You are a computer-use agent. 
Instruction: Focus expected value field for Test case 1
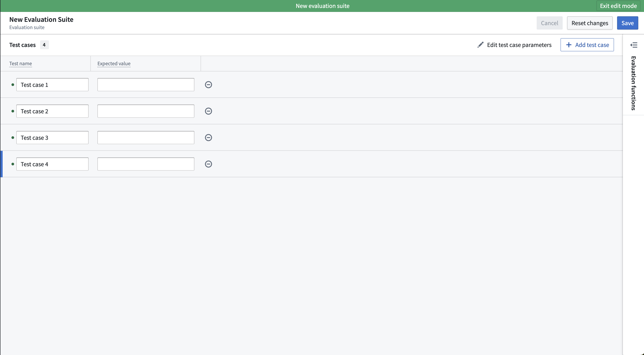click(x=146, y=84)
